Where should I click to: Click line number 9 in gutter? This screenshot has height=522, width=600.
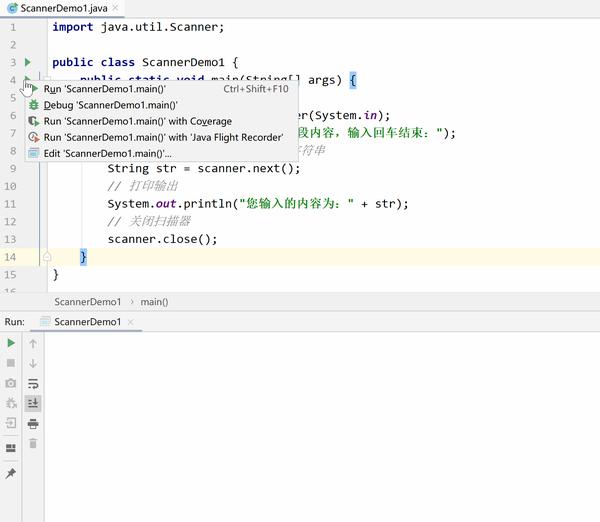click(13, 168)
